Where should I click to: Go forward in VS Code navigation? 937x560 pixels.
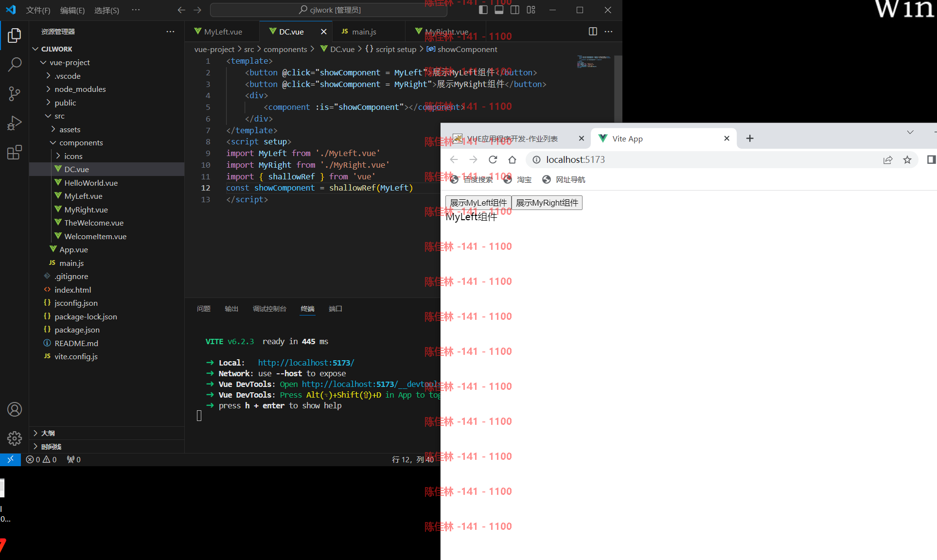click(x=197, y=10)
